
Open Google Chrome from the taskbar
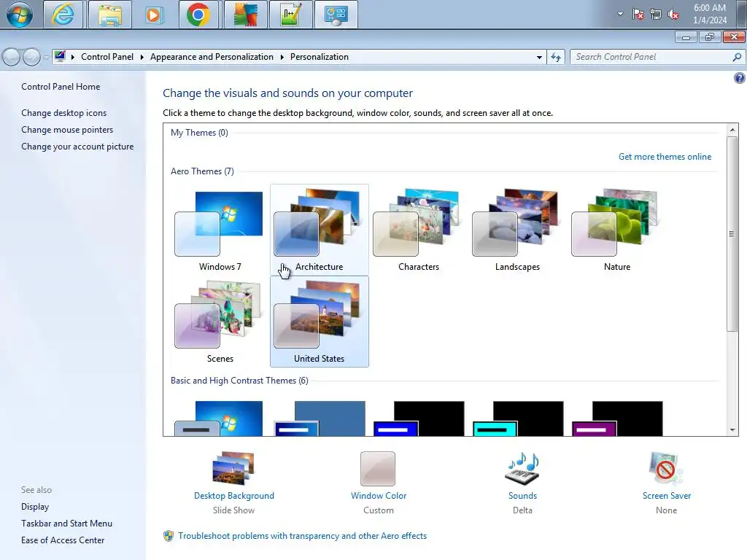198,15
